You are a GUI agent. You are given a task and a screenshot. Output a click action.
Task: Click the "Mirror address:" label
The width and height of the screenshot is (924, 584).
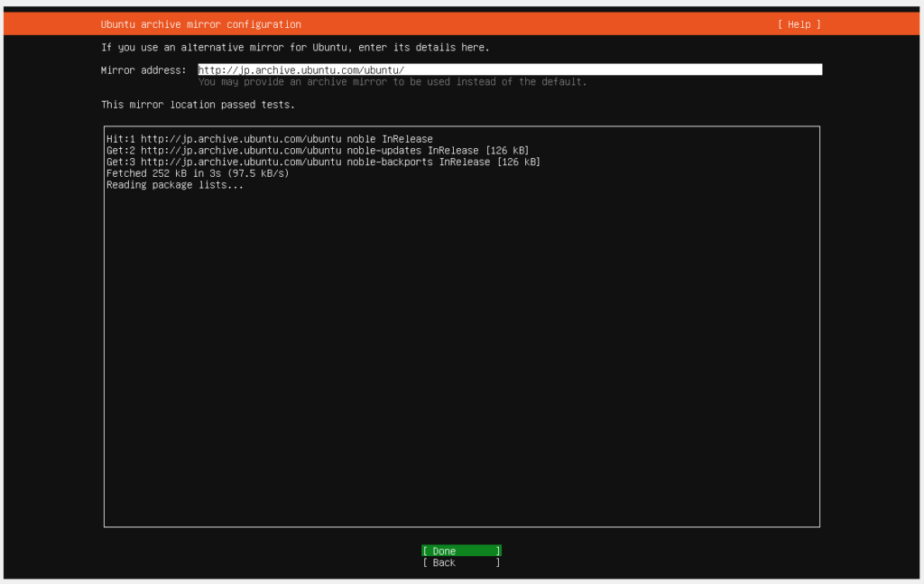coord(143,70)
